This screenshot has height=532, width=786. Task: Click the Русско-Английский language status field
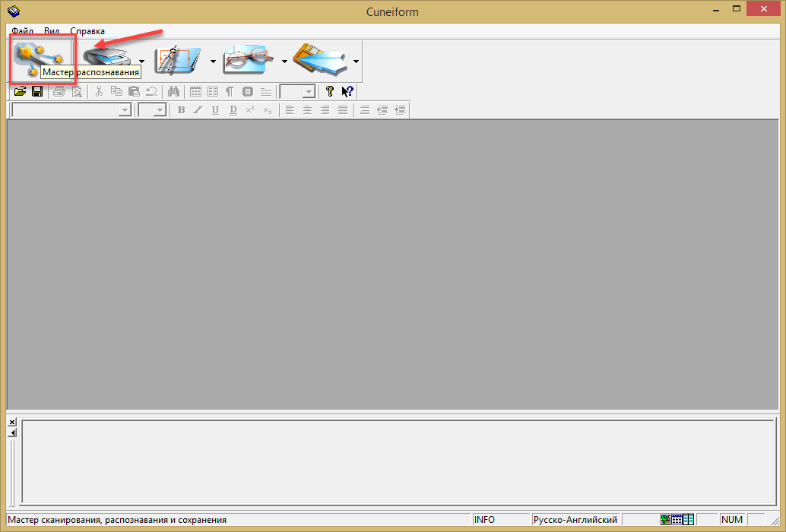point(575,520)
